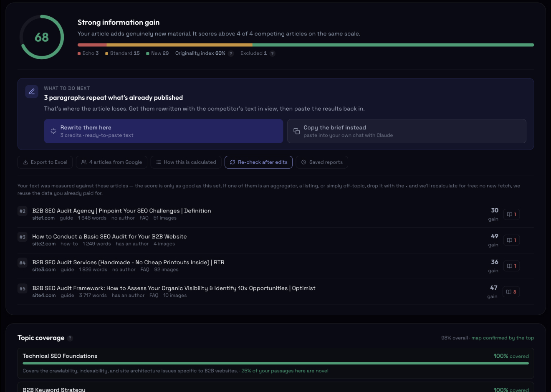Click 3 paragraphs repeat what's already published heading
The height and width of the screenshot is (392, 551).
(x=114, y=98)
